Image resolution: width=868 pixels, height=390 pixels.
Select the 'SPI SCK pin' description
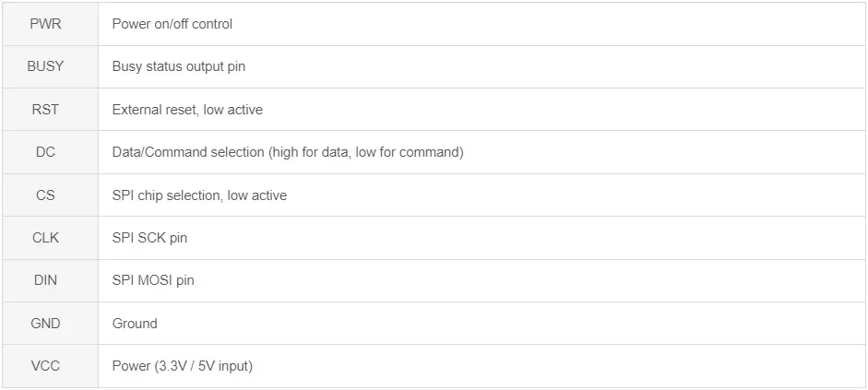click(x=149, y=238)
